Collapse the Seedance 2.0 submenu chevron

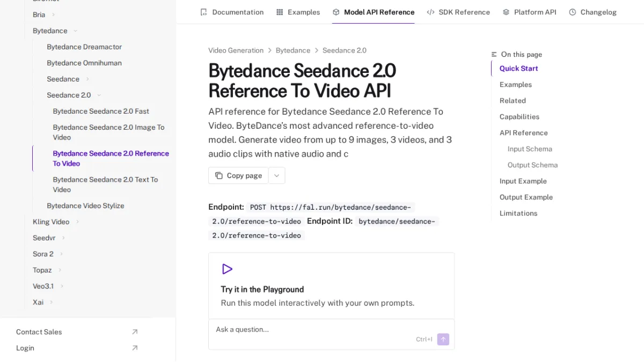tap(99, 95)
